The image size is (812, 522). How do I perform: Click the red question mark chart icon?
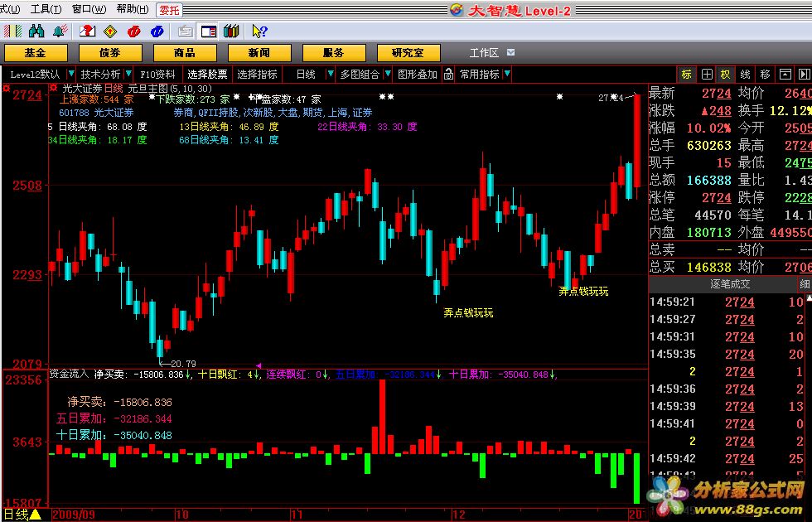[x=87, y=31]
